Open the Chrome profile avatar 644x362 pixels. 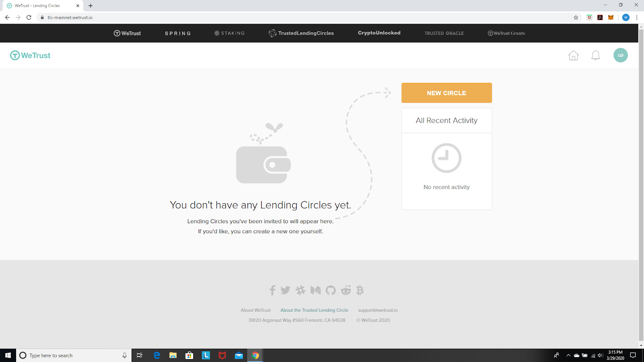tap(626, 17)
